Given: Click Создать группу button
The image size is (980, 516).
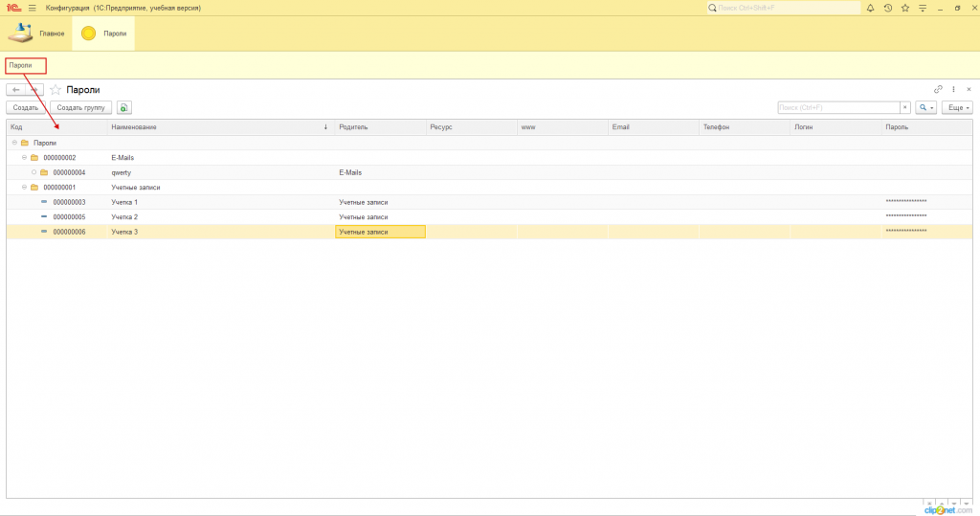Looking at the screenshot, I should click(x=80, y=107).
